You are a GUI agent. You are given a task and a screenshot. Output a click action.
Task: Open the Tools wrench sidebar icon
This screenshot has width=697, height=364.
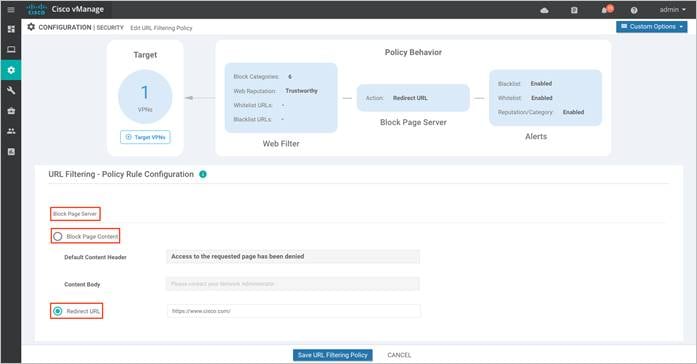pyautogui.click(x=11, y=90)
